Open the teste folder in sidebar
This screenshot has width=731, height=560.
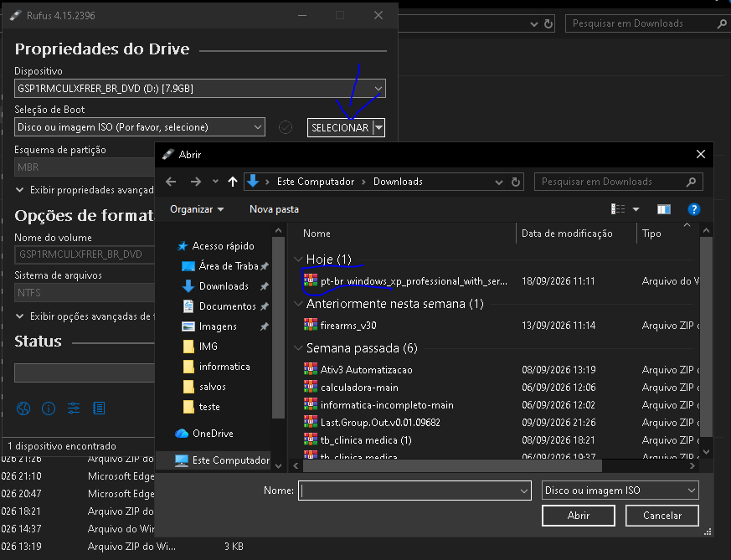pos(201,406)
